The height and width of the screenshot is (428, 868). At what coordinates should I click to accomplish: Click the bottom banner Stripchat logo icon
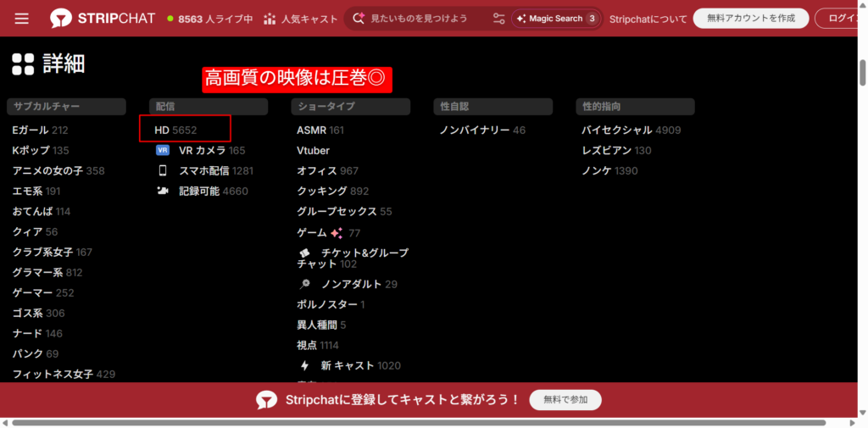point(267,400)
